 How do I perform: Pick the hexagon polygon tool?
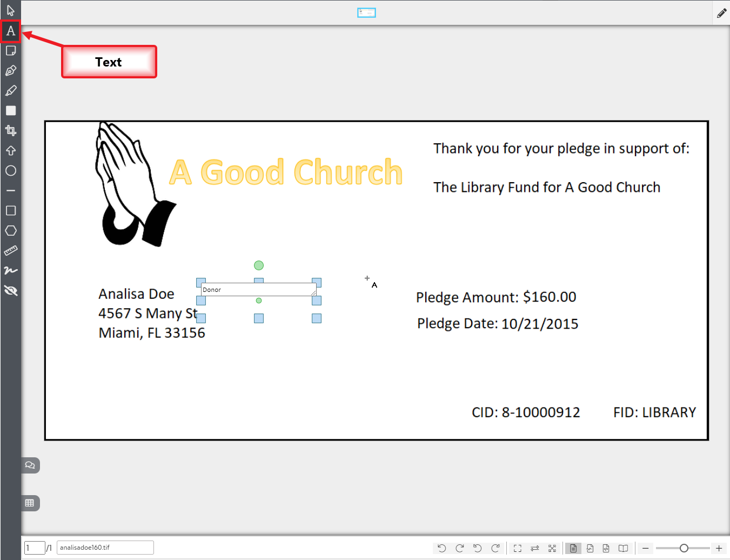(11, 231)
